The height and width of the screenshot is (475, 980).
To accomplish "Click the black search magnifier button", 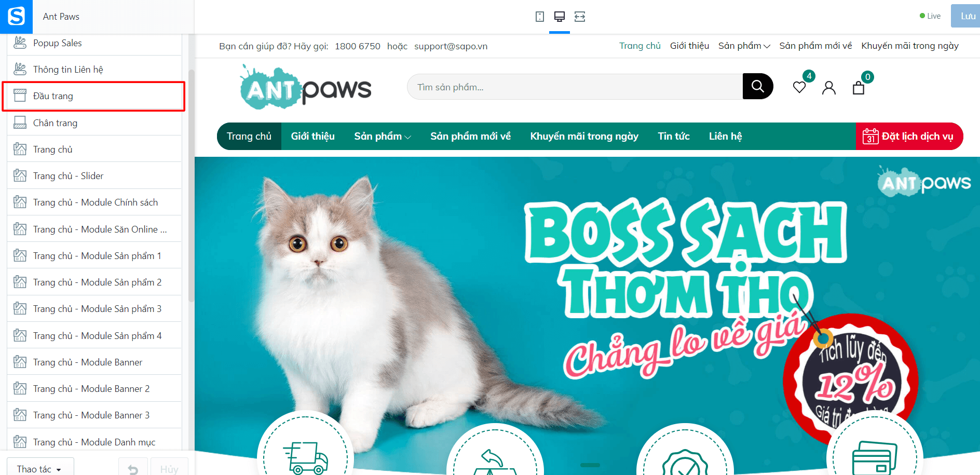I will pos(758,86).
